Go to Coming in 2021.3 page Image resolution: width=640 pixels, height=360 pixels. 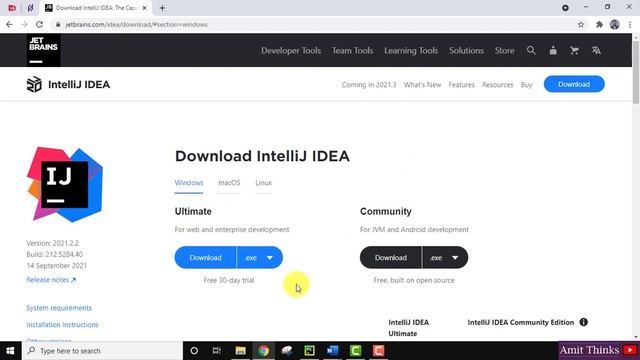[369, 84]
